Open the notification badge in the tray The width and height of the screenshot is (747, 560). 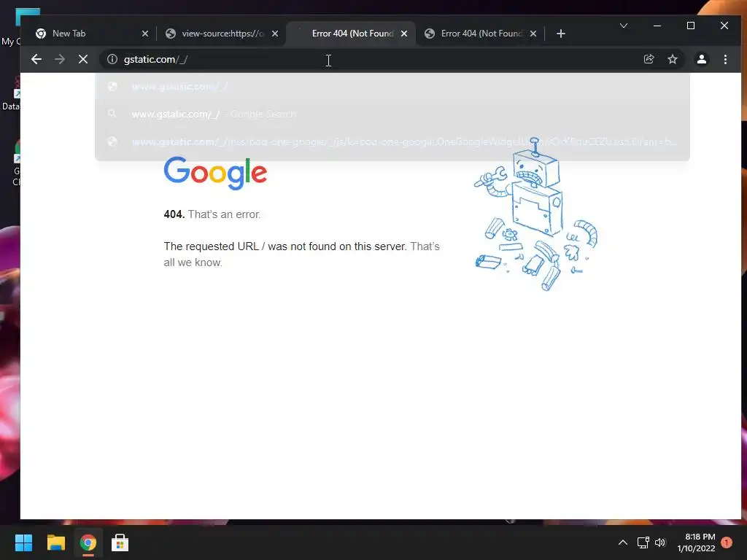(x=727, y=542)
